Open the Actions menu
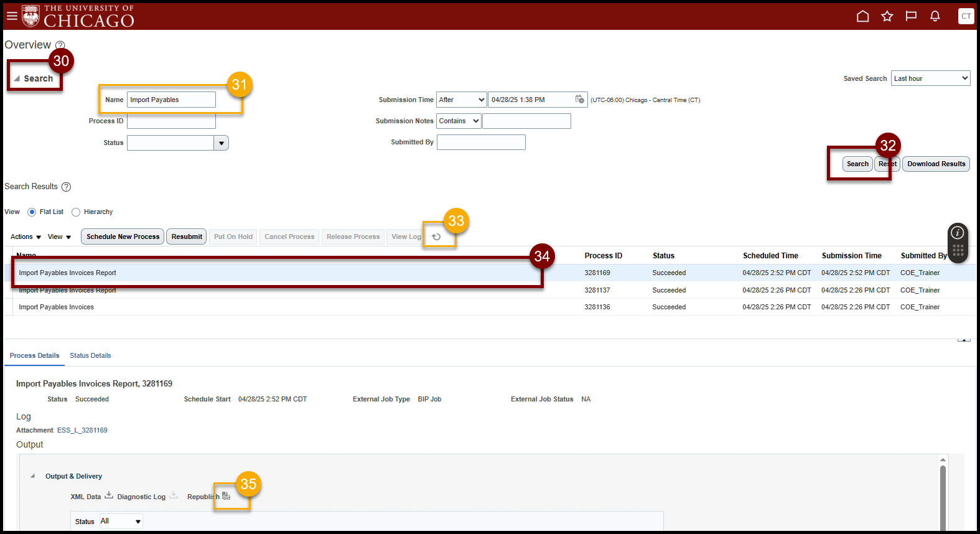This screenshot has width=980, height=534. point(26,237)
